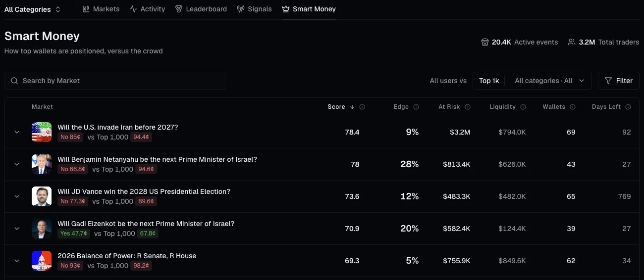Screen dimensions: 644x280
Task: Open '2026 Balance of Power: R Senate, R House'
Action: coord(127,256)
